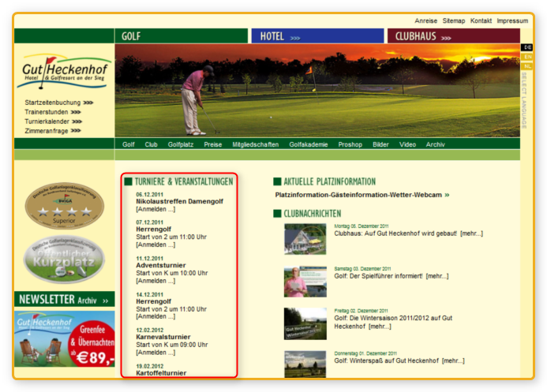Open mehr for Der Spielführer informiert
547x392 pixels.
tap(437, 276)
